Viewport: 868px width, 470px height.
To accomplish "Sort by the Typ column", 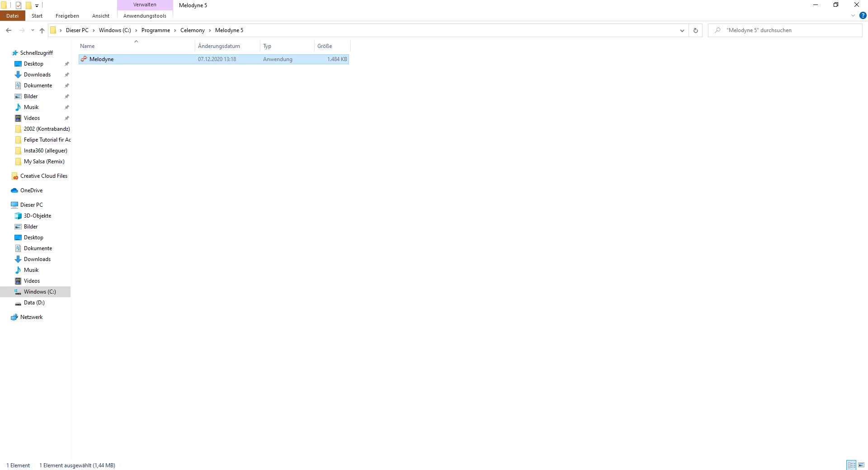I will pyautogui.click(x=287, y=46).
